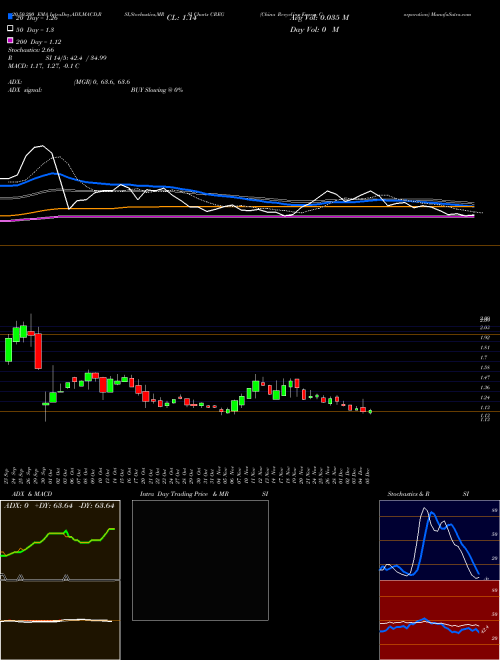
Task: Open the MACD lower-left chart panel
Action: 60,620
